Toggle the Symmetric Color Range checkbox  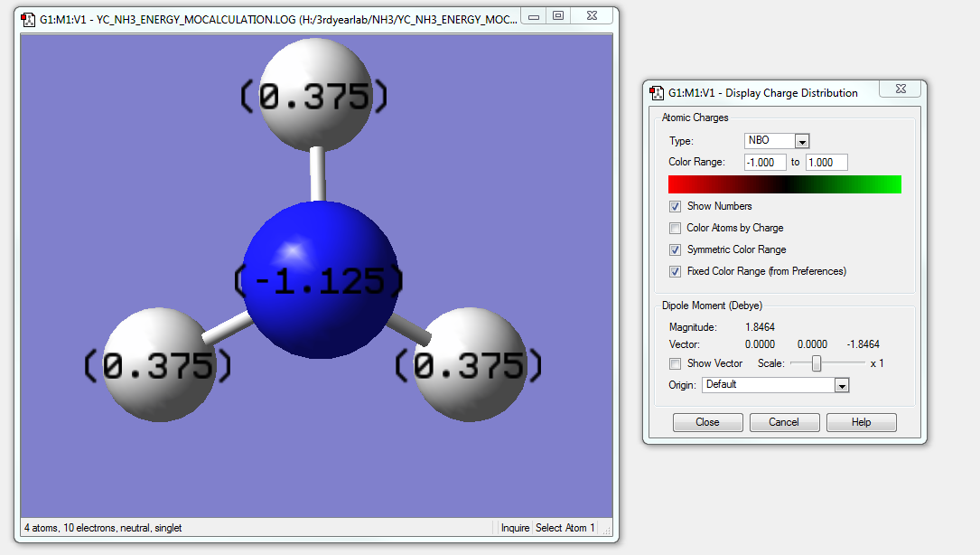coord(675,249)
